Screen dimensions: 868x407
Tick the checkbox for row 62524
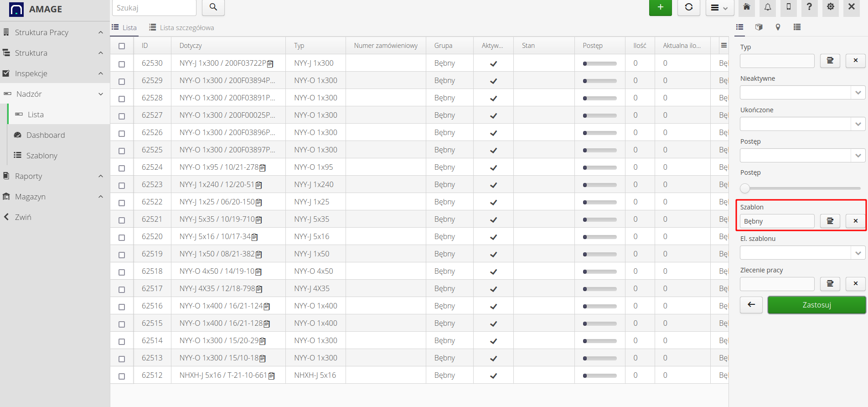(x=122, y=168)
